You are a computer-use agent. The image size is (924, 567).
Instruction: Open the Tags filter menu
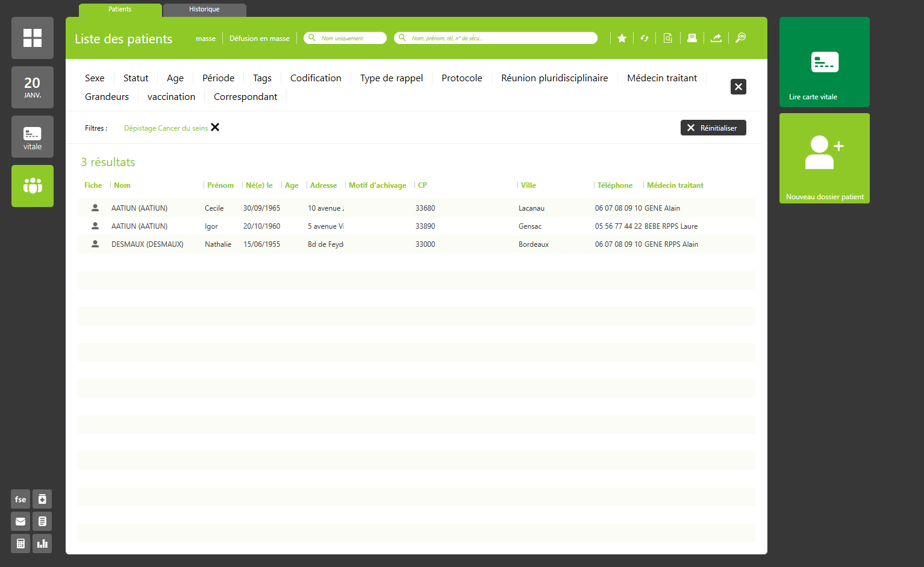click(x=262, y=78)
